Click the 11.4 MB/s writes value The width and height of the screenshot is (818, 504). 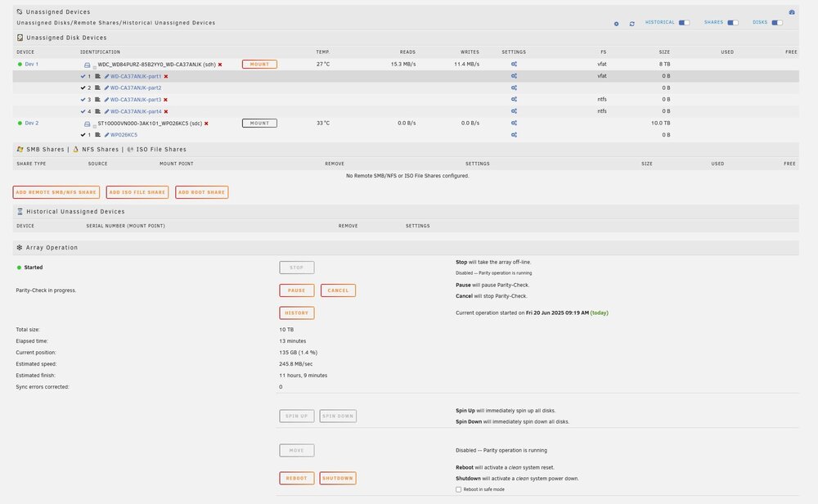pos(466,64)
